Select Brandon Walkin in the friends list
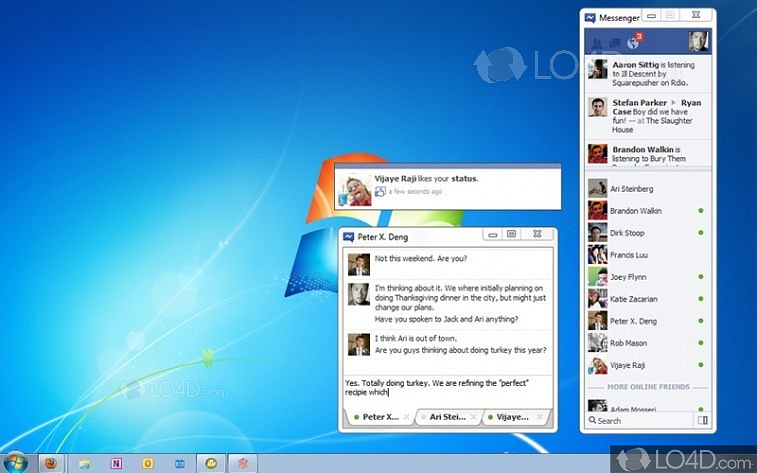757x473 pixels. coord(638,210)
